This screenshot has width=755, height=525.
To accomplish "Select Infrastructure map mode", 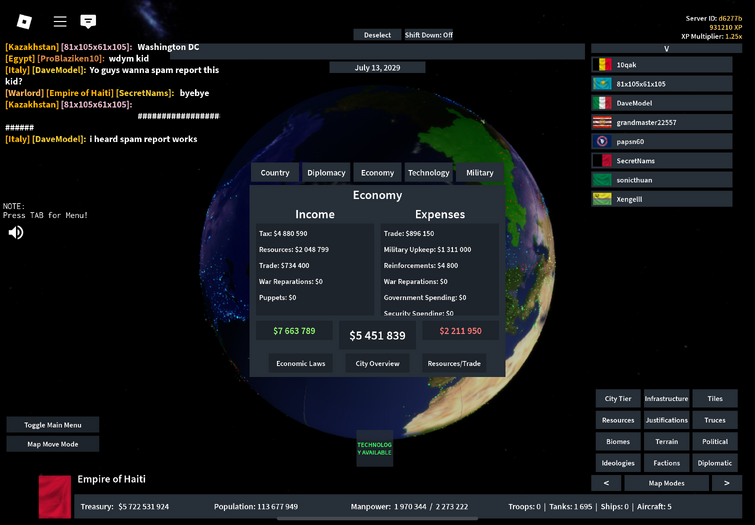I will (666, 398).
